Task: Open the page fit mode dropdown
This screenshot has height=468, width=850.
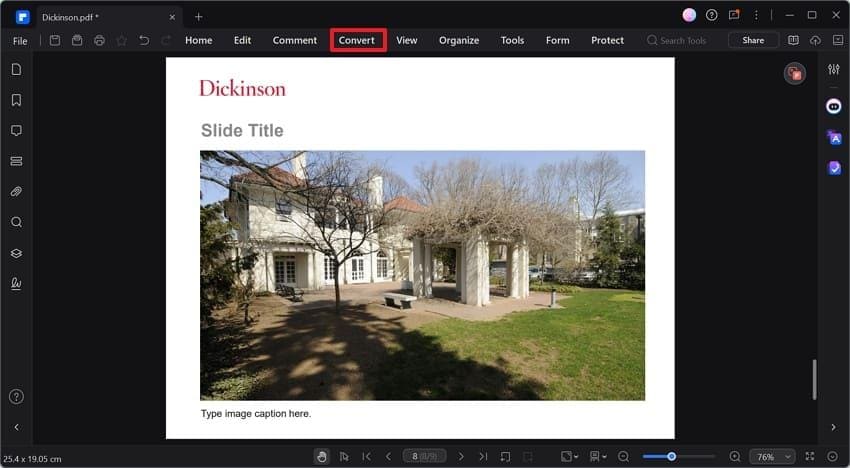Action: (569, 457)
